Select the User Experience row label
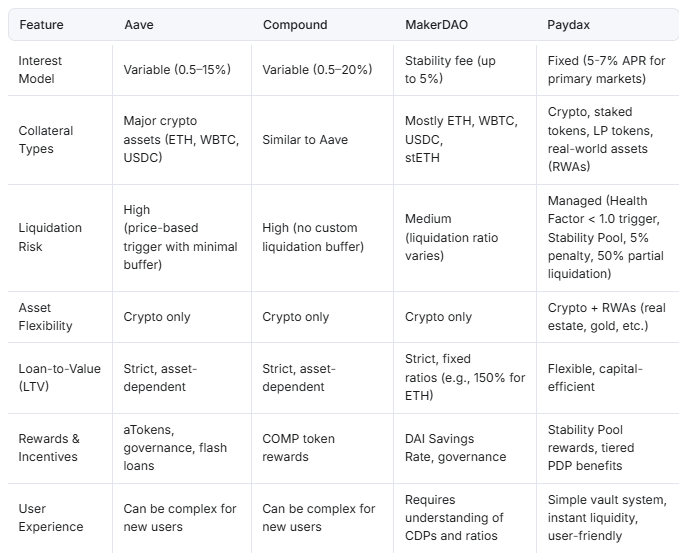 click(52, 517)
